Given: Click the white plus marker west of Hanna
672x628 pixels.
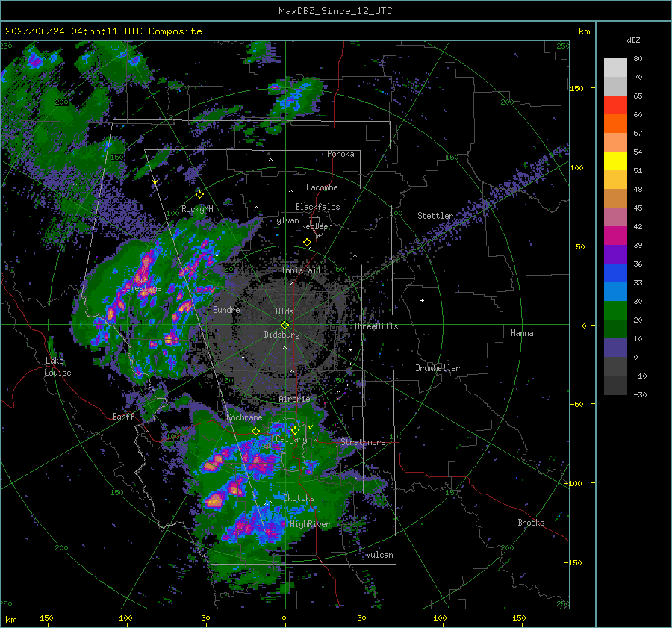Looking at the screenshot, I should coord(422,300).
